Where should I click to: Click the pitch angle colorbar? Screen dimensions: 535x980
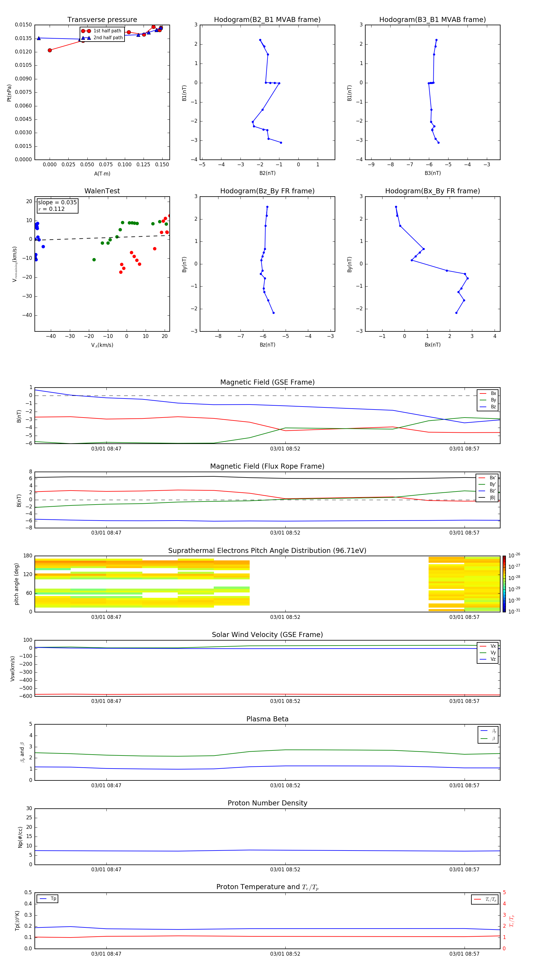click(x=504, y=584)
